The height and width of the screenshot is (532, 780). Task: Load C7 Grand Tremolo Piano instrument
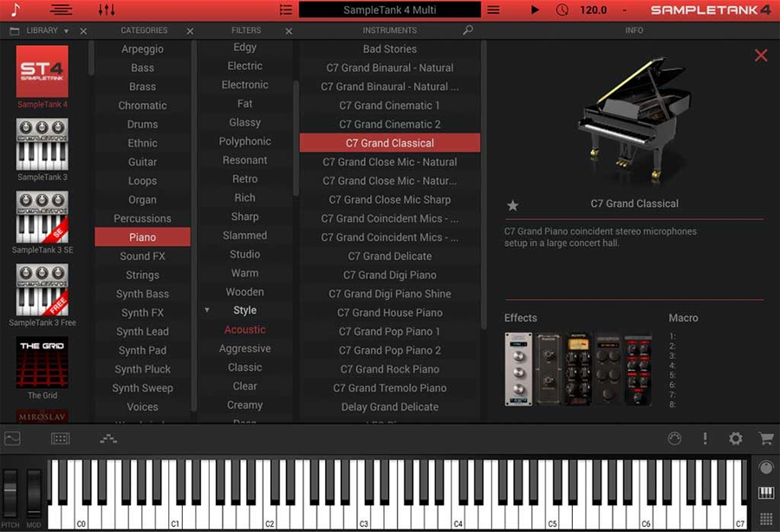pos(389,388)
